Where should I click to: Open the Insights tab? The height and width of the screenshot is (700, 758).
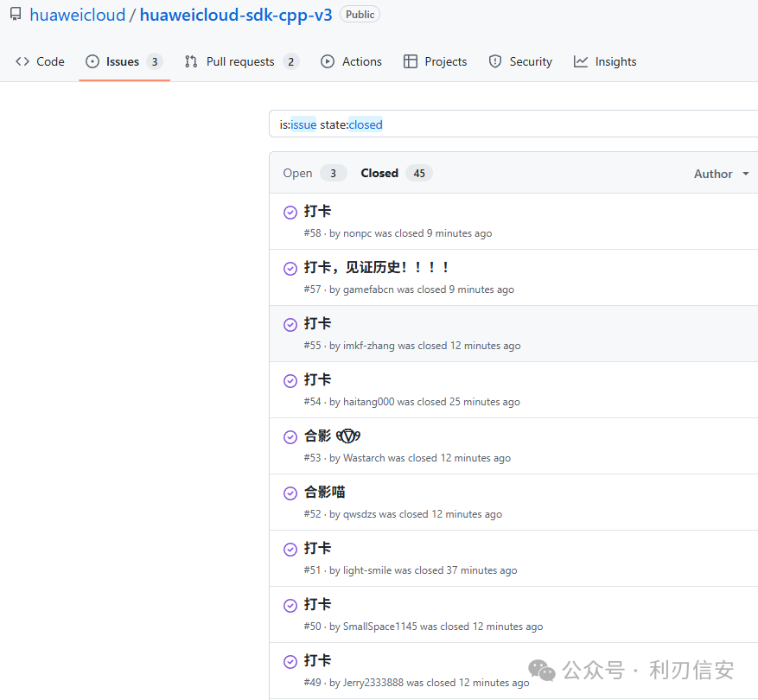[x=605, y=62]
